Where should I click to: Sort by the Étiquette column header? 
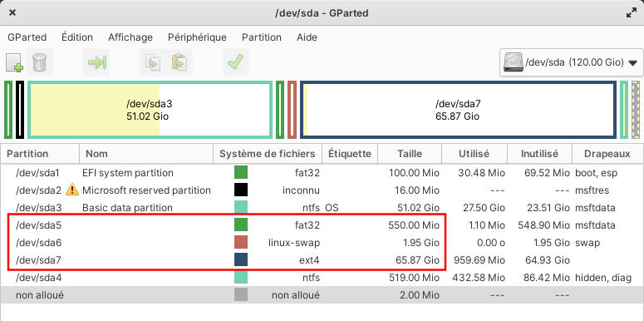[350, 154]
